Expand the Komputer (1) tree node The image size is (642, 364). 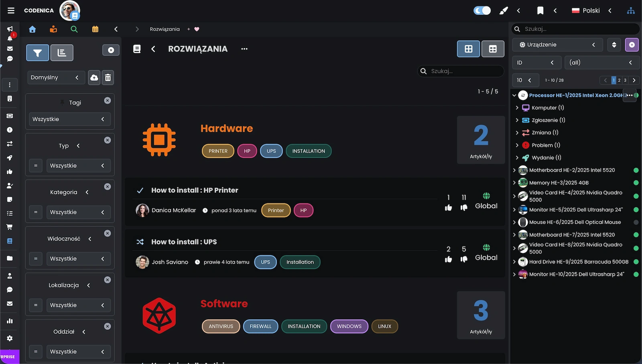tap(517, 108)
